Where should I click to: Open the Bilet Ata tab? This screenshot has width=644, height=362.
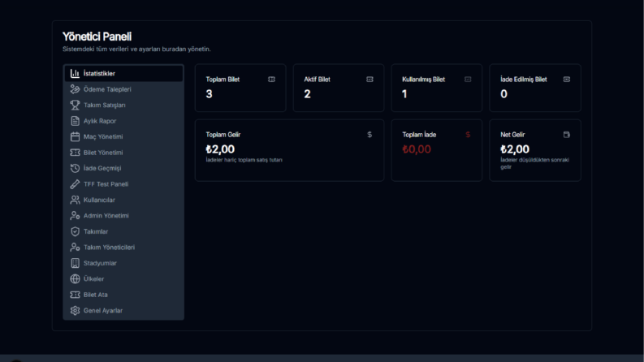click(123, 295)
